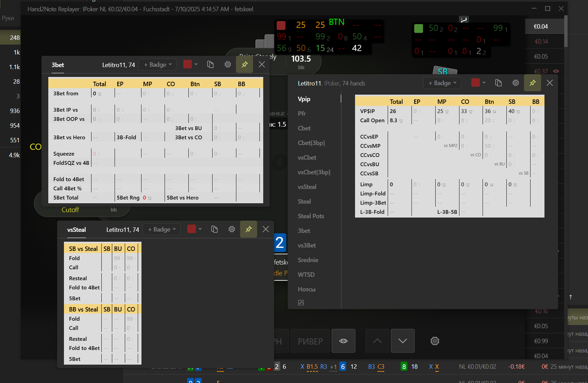Viewport: 588px width, 383px height.
Task: Switch to the Steal tab
Action: pyautogui.click(x=304, y=202)
